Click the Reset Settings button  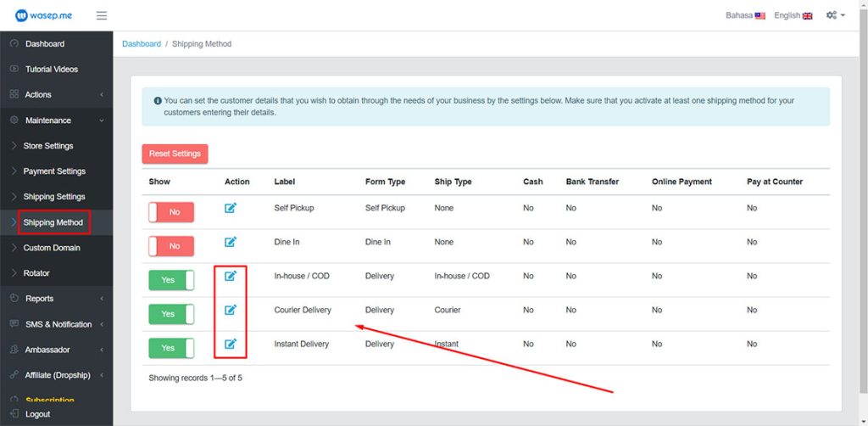pyautogui.click(x=175, y=154)
